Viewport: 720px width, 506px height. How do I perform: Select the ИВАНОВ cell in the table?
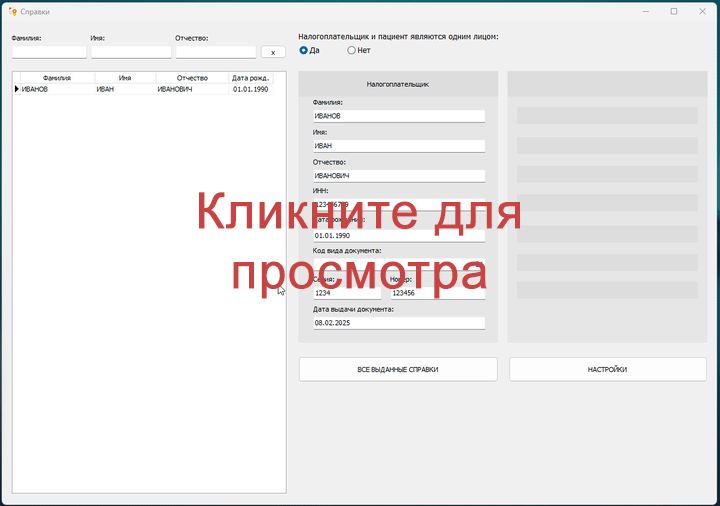coord(57,89)
